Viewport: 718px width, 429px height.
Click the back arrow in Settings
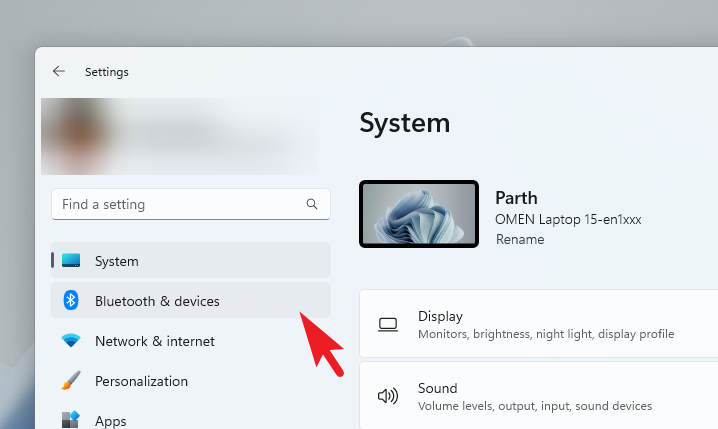[59, 72]
